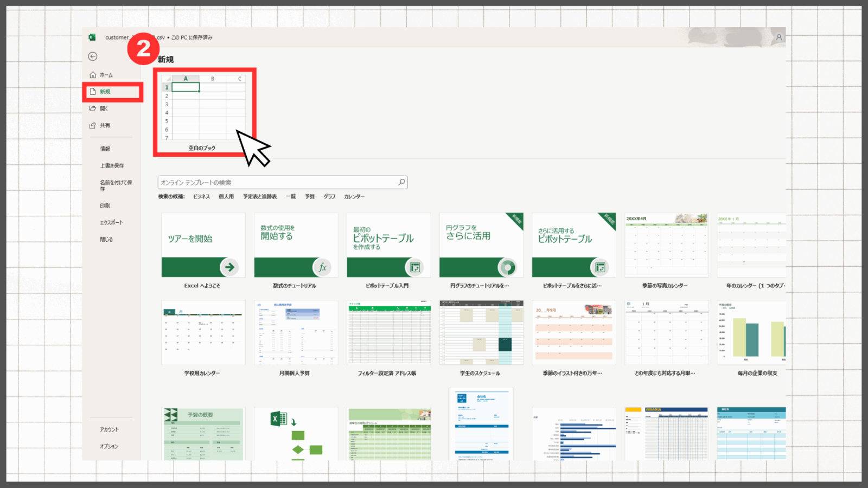Screen dimensions: 868x488
Task: Open the 開く page
Action: pos(104,108)
